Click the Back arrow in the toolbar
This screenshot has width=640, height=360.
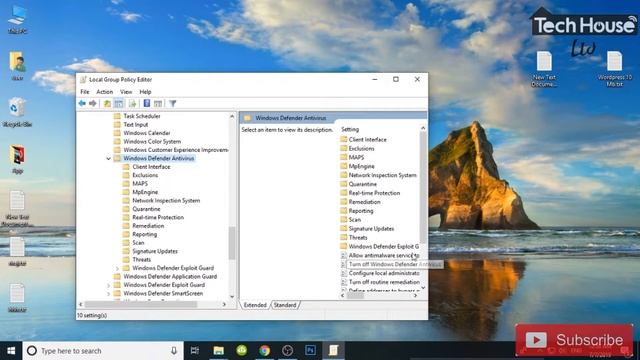point(82,103)
